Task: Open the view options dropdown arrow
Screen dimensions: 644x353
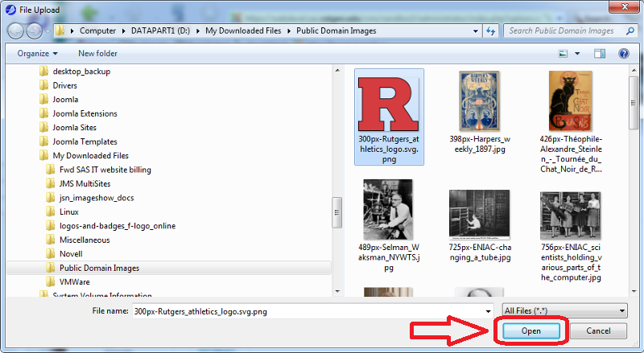Action: click(x=577, y=54)
